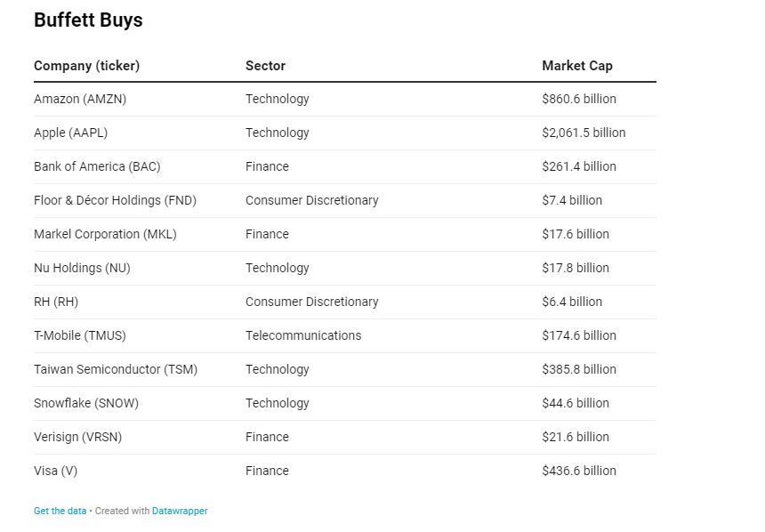Click the 'Get the data' link
The width and height of the screenshot is (765, 532).
[60, 512]
